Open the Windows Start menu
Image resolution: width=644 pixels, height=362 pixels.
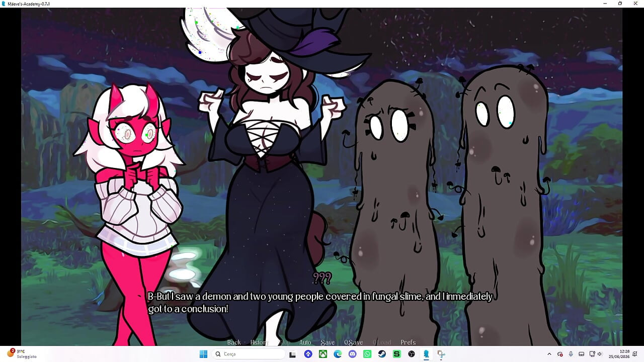[203, 354]
